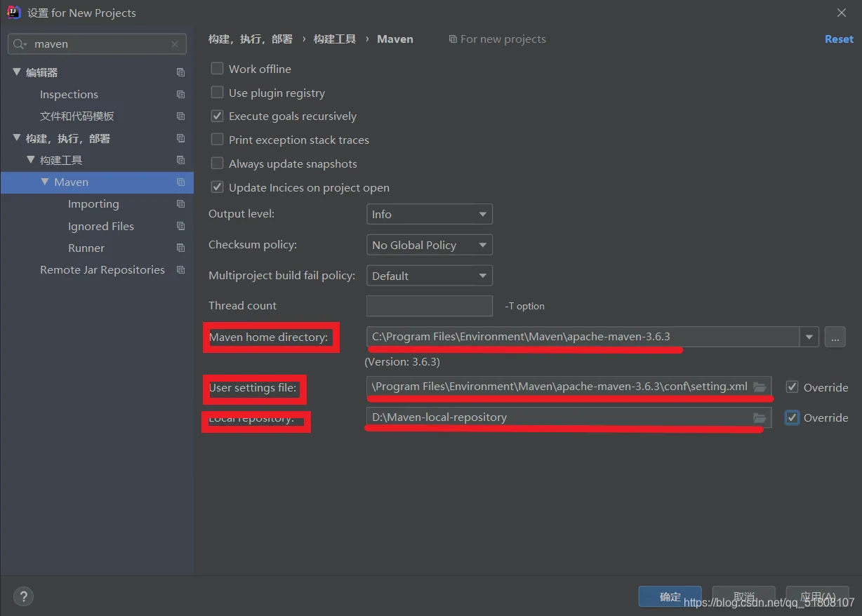Click the For new projects icon
The image size is (862, 616).
(x=453, y=39)
